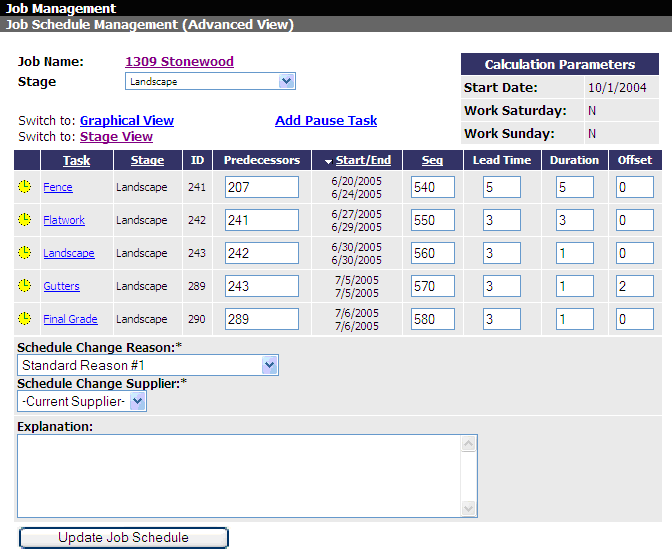Open the Schedule Change Supplier dropdown

click(x=138, y=401)
